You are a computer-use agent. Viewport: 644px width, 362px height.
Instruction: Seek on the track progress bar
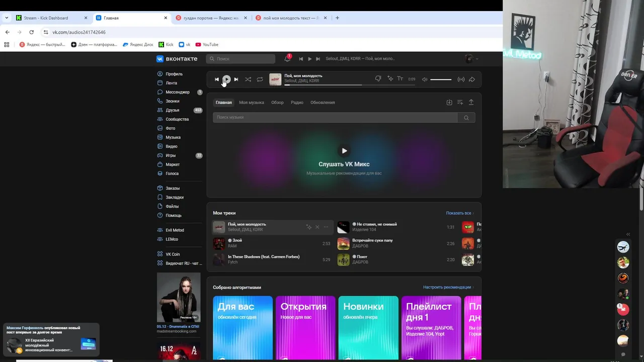click(x=350, y=85)
